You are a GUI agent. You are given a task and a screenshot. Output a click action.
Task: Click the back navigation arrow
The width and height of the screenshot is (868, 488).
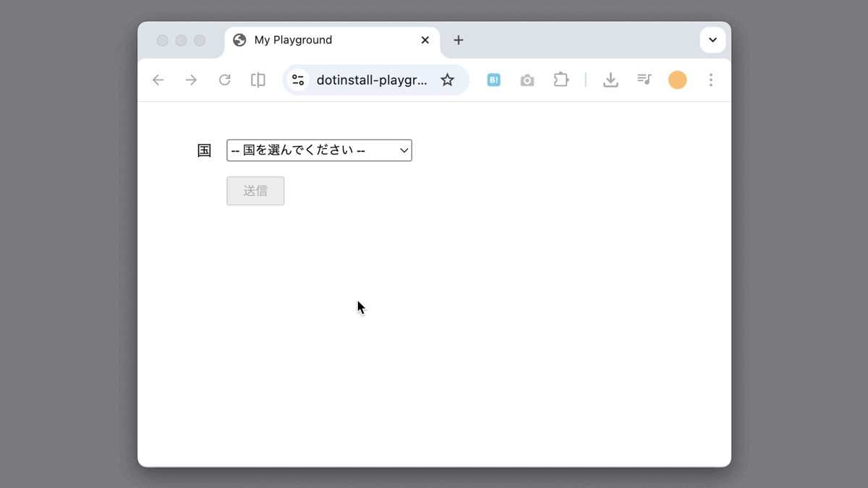(158, 80)
